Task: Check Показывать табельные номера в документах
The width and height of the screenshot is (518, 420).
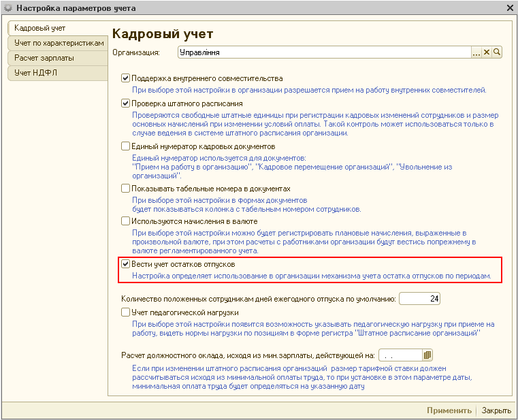Action: pos(125,188)
